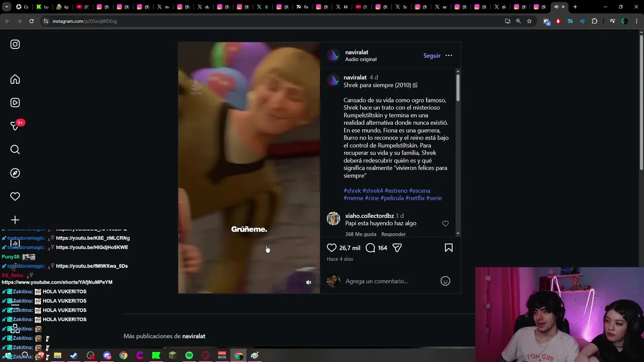This screenshot has height=362, width=644.
Task: Open the https://youtu.be/fMtWXwa_5Ds chat link
Action: (x=92, y=266)
